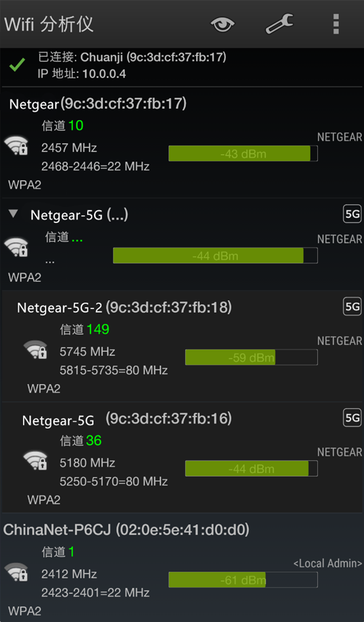This screenshot has height=622, width=364.
Task: Click the eye view-switch icon
Action: coord(223,24)
